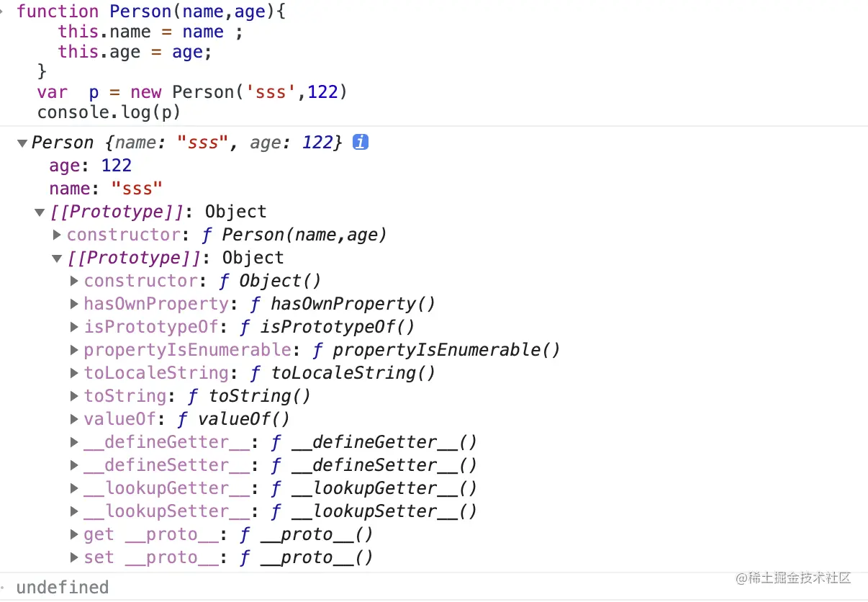Expand get __proto__ accessor entry

click(75, 534)
